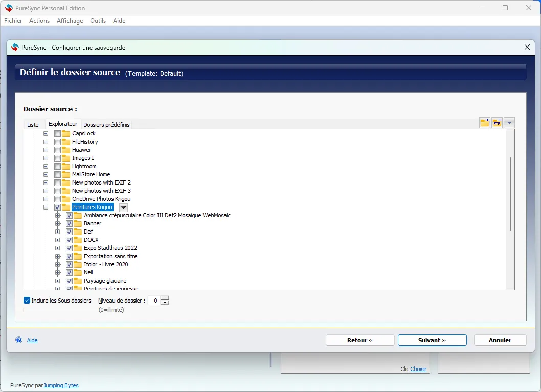541x392 pixels.
Task: Click the Choisir link in background window
Action: click(418, 369)
